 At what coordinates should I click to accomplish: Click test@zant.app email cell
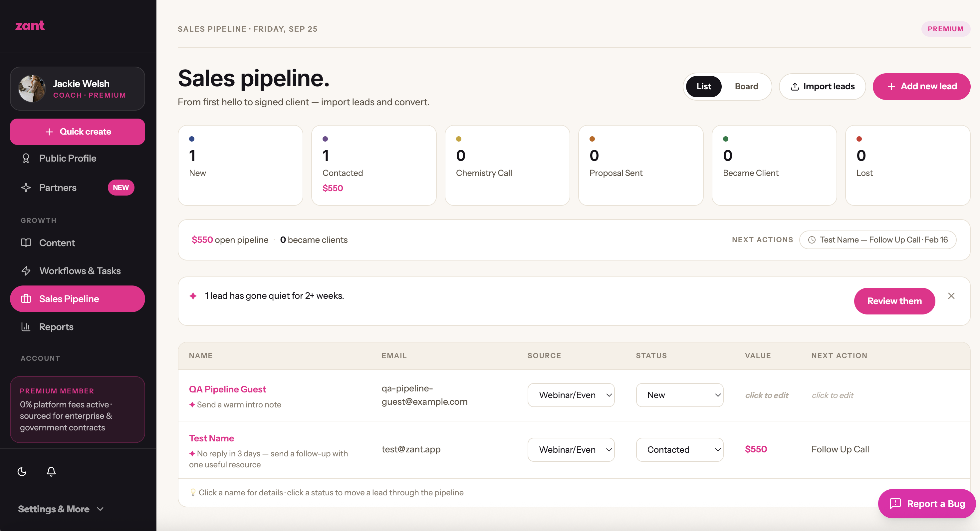click(411, 449)
